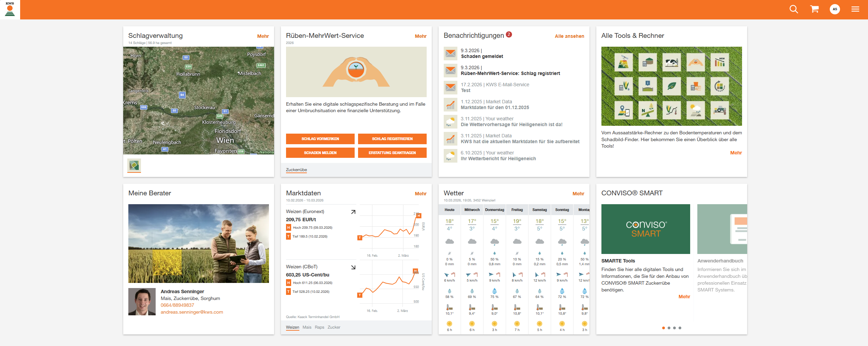Click the Schlag vormerken button
This screenshot has height=346, width=868.
click(320, 139)
